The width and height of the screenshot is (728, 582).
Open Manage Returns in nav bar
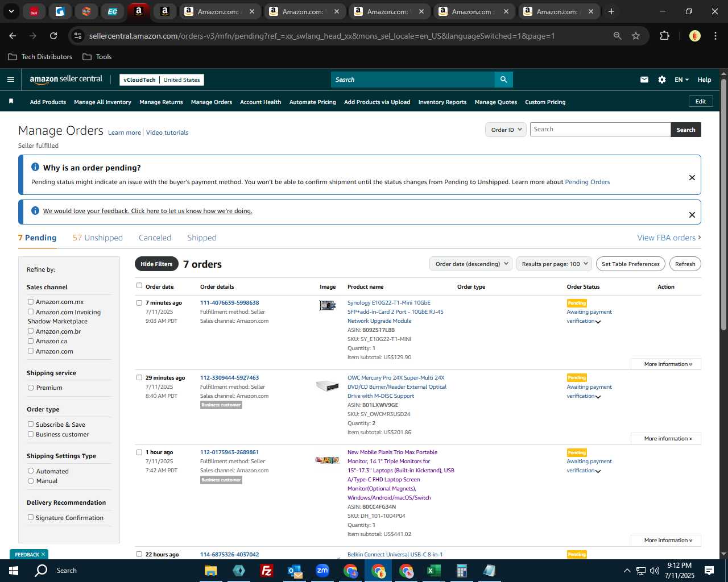pyautogui.click(x=161, y=102)
